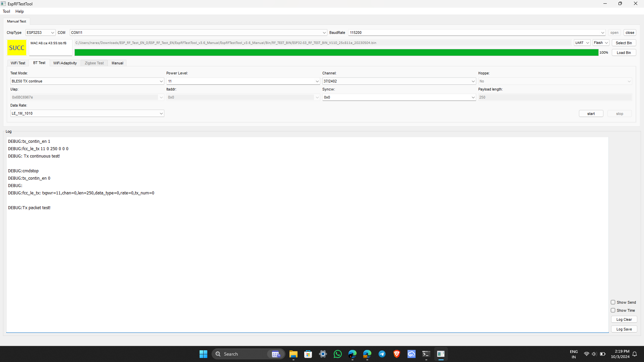This screenshot has height=362, width=644.
Task: Click the EspRFTestTool taskbar icon
Action: click(441, 354)
